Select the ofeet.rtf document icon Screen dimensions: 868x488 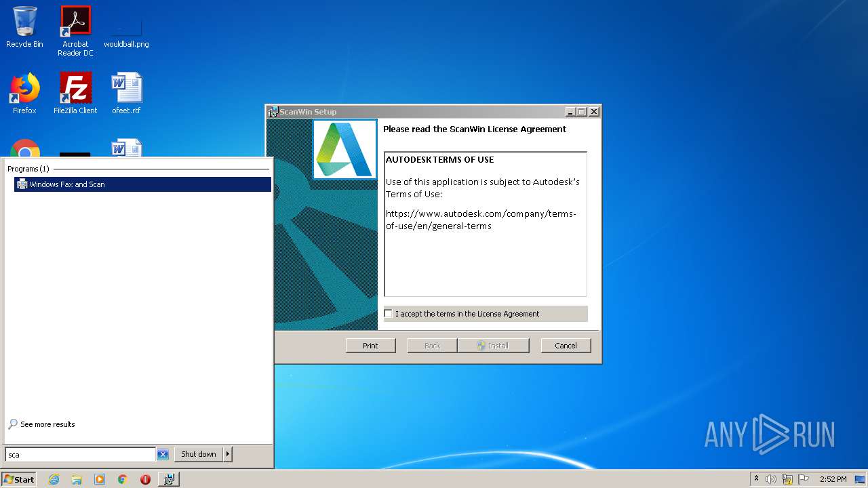[126, 93]
